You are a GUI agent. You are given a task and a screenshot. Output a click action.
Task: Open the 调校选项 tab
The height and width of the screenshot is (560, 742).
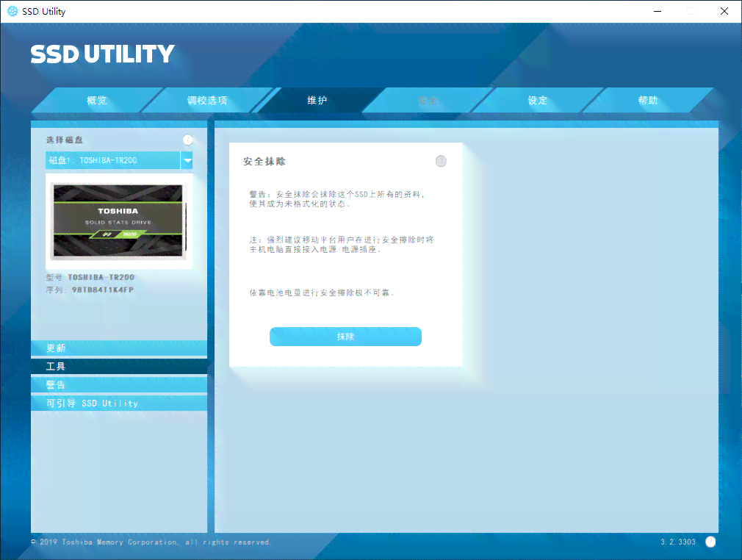[x=207, y=101]
